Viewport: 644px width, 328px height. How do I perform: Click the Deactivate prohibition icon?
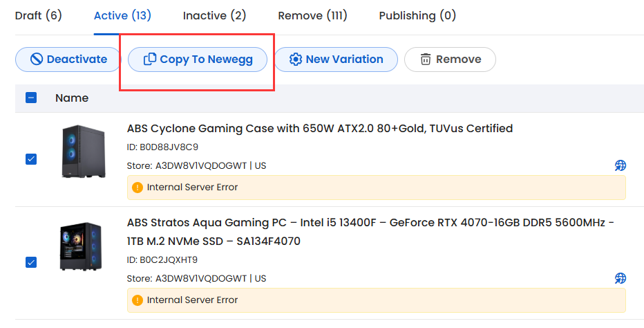37,60
